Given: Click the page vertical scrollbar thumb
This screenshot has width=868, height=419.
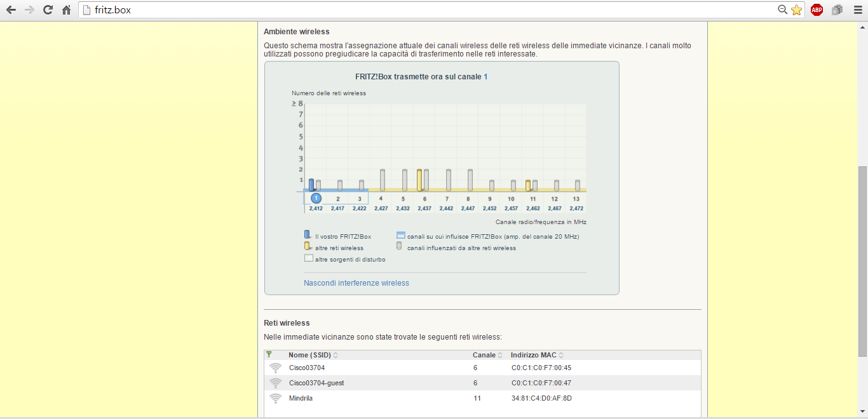Looking at the screenshot, I should [x=862, y=260].
